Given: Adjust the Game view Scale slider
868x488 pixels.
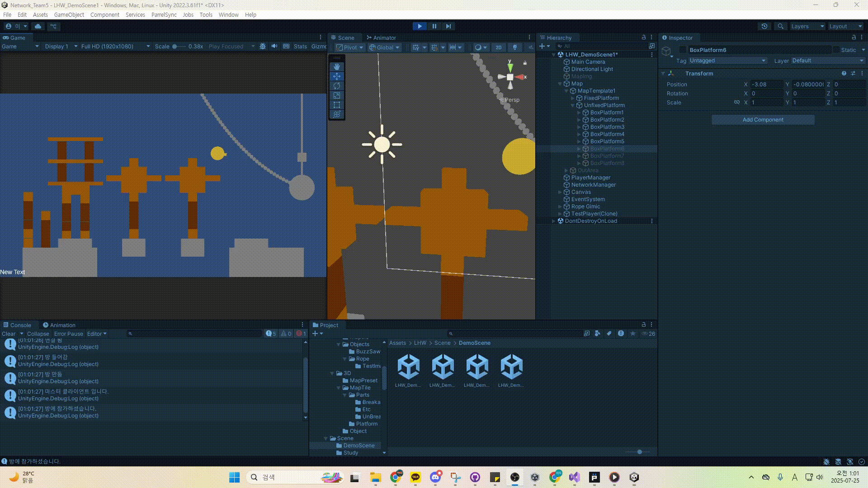Looking at the screenshot, I should coord(175,46).
